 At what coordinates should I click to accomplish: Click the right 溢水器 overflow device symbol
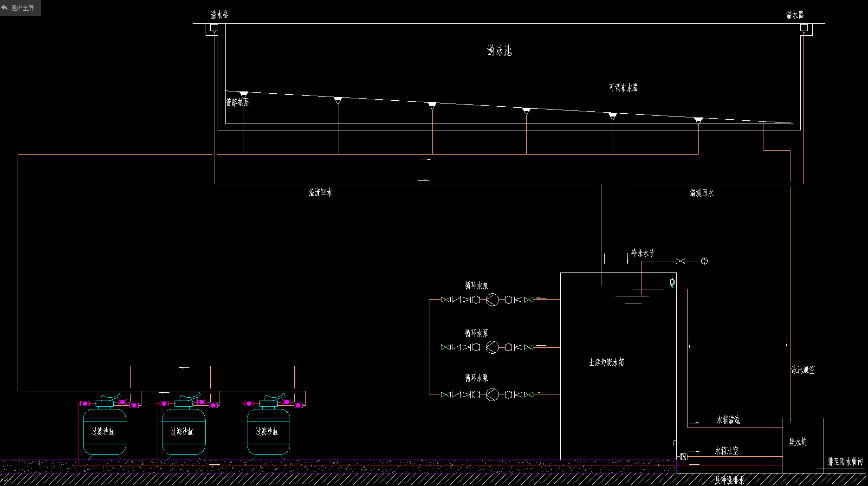[x=803, y=28]
